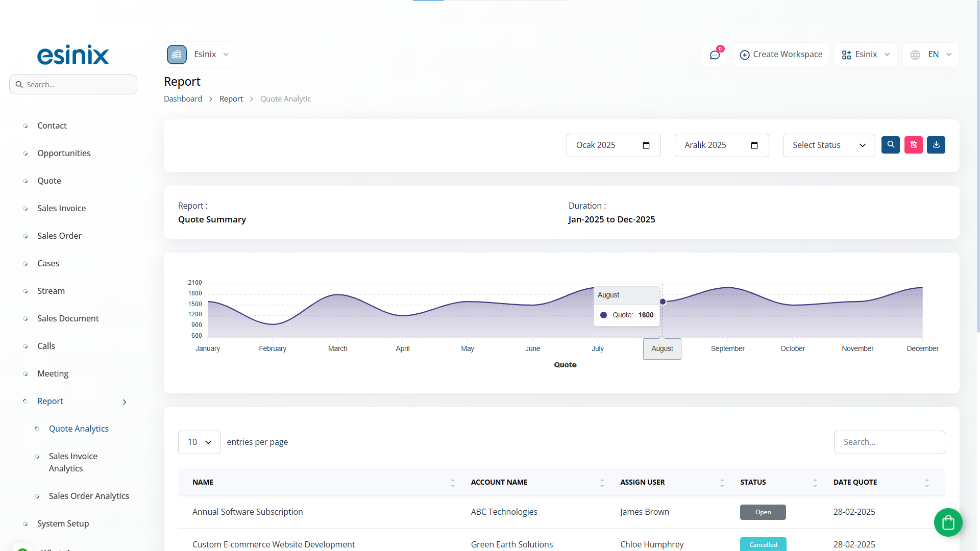Screen dimensions: 980x551
Task: Sort table by ACCOUNT NAME column arrows
Action: click(602, 483)
